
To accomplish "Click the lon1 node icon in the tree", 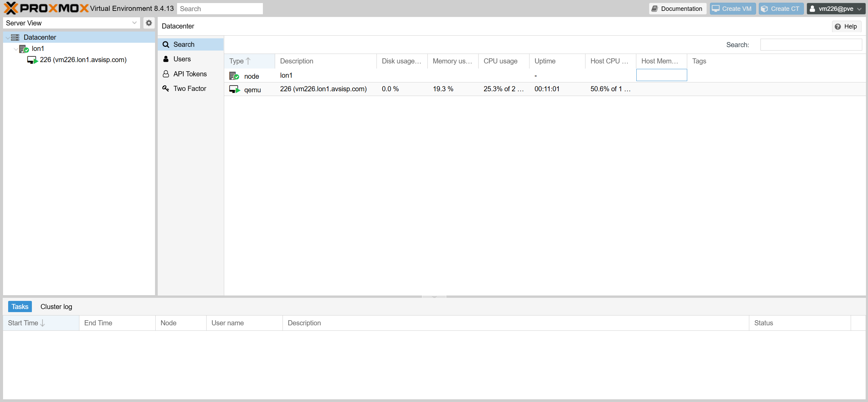I will pyautogui.click(x=24, y=49).
